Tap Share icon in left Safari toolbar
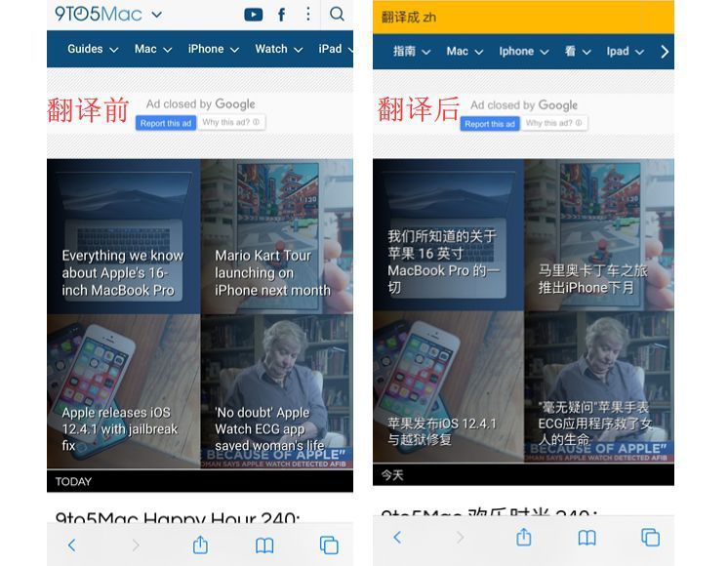This screenshot has width=728, height=566. tap(200, 545)
